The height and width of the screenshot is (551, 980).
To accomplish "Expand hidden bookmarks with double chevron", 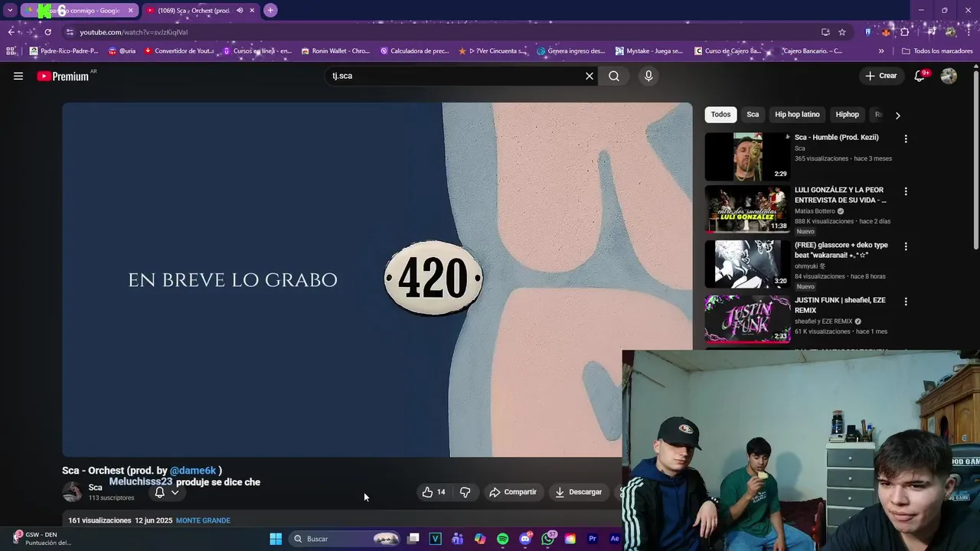I will [x=881, y=51].
